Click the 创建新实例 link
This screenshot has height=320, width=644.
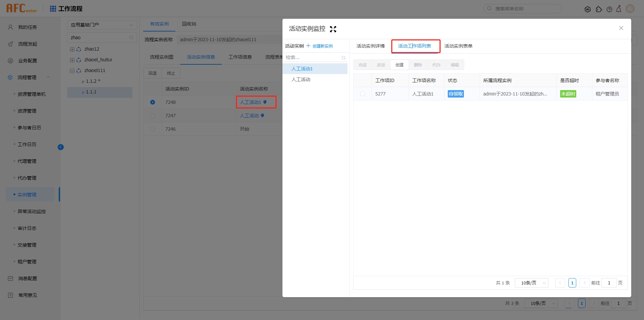point(323,46)
